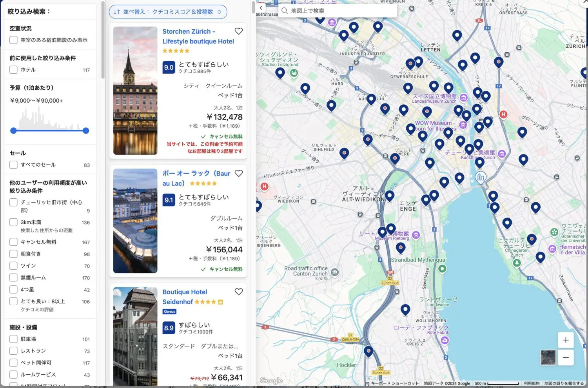Viewport: 588px width, 388px height.
Task: Click the Strandbad Mythenquai green map marker
Action: click(x=442, y=268)
